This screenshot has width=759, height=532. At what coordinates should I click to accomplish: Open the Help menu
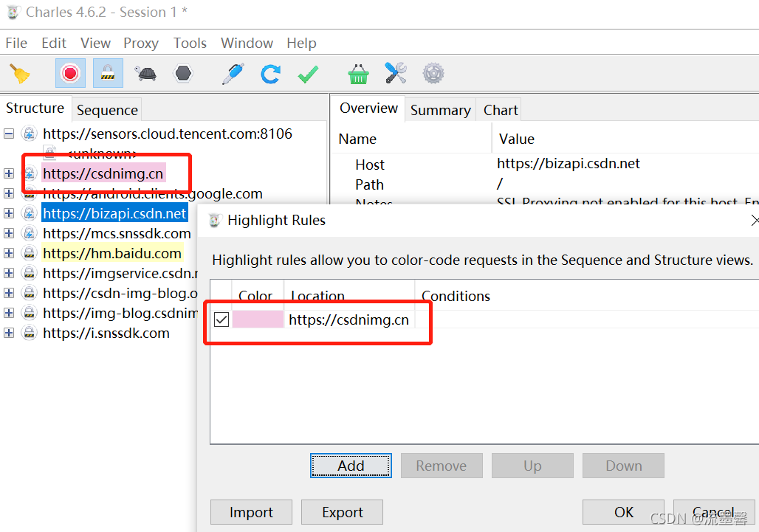(x=301, y=43)
